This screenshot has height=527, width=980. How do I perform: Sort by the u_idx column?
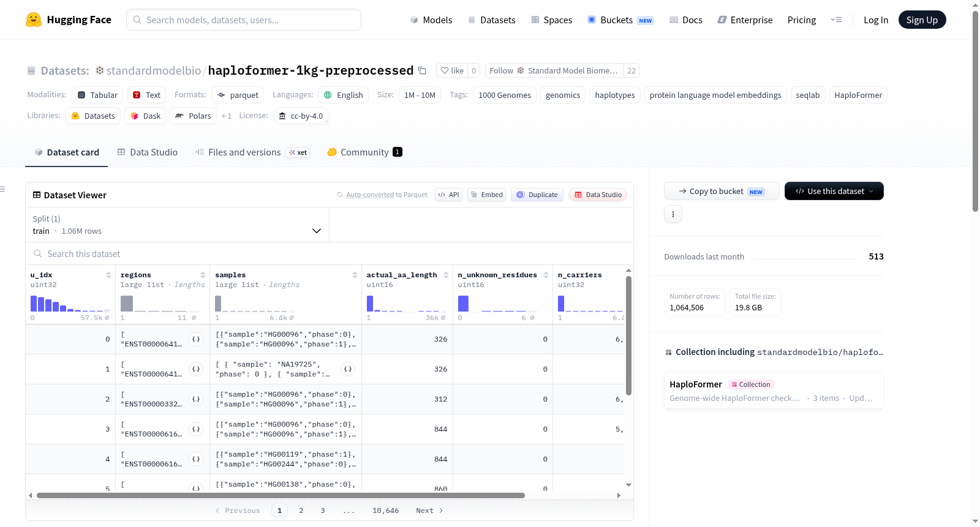click(x=108, y=275)
